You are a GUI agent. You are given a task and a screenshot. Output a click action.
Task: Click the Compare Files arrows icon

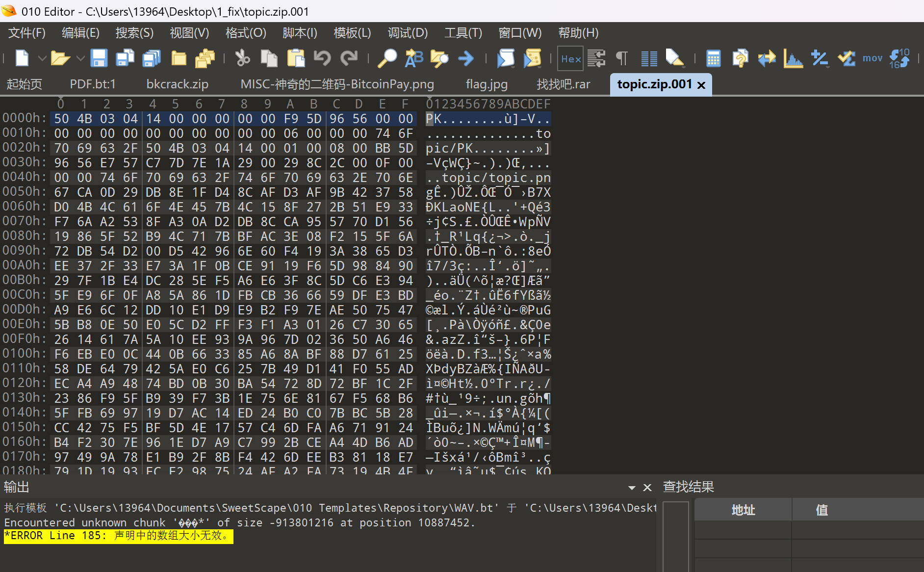767,58
